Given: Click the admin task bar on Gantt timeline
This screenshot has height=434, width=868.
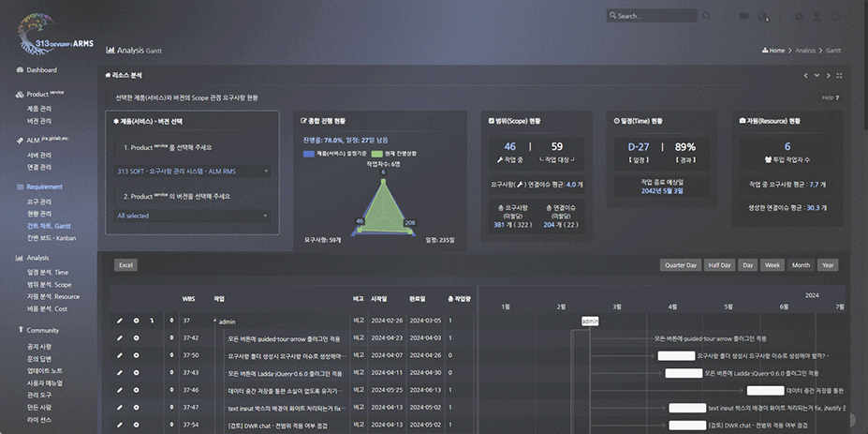Looking at the screenshot, I should 590,321.
